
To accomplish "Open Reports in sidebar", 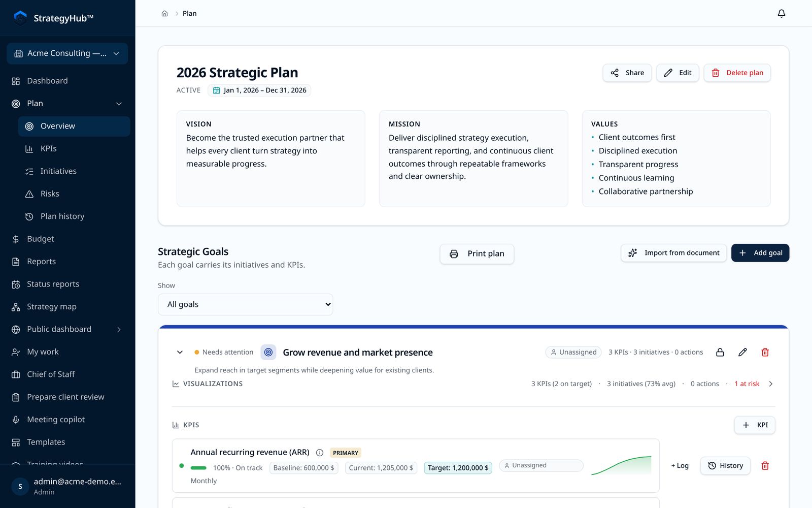I will pos(67,262).
